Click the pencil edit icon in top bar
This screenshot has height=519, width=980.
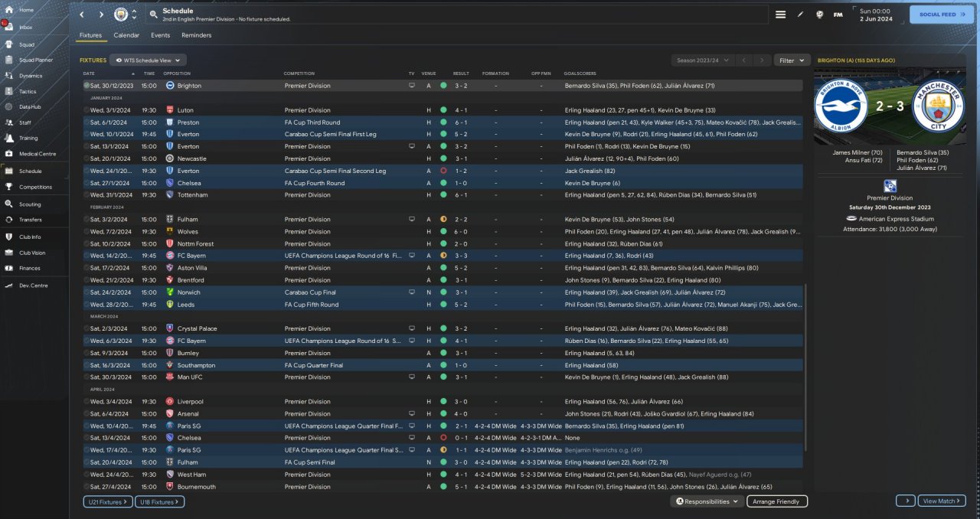tap(800, 15)
